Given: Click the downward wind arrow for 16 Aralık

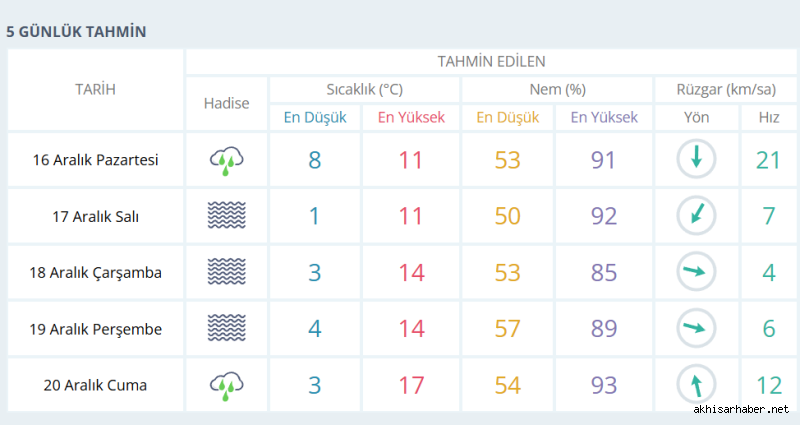Looking at the screenshot, I should [696, 159].
